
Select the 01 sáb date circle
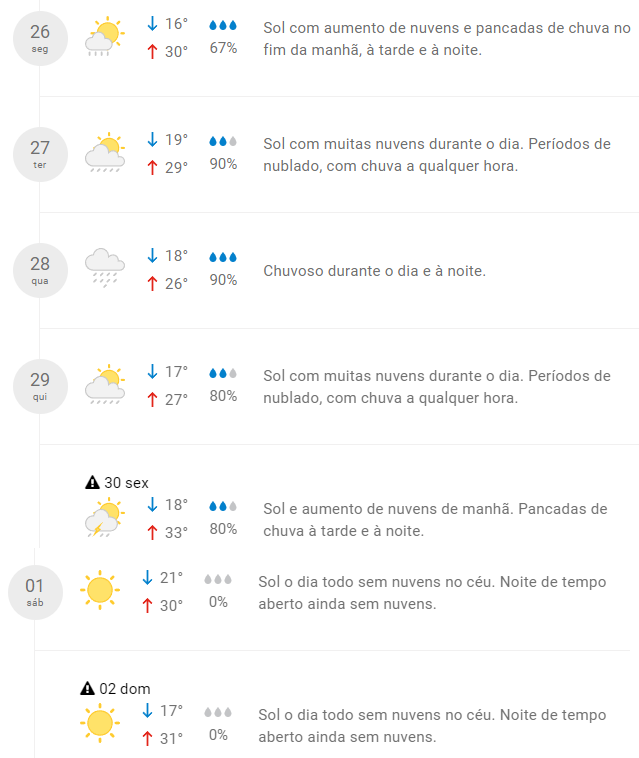pyautogui.click(x=35, y=592)
